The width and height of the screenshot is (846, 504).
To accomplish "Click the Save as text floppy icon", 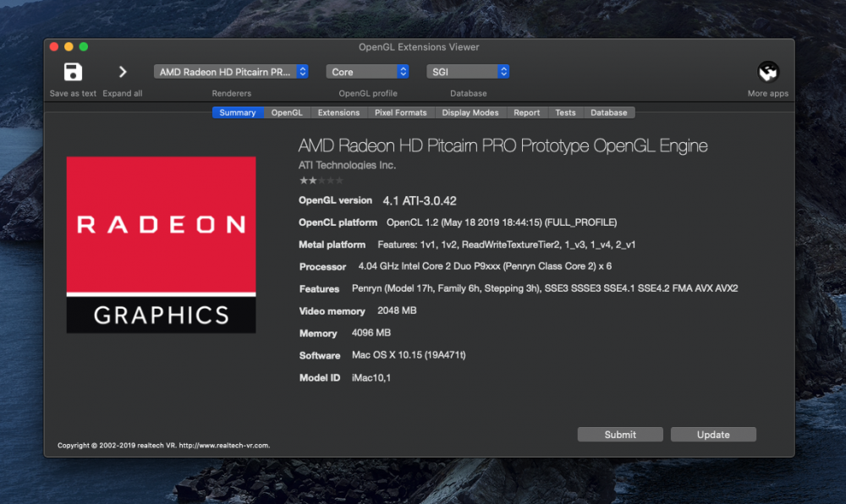I will click(73, 72).
